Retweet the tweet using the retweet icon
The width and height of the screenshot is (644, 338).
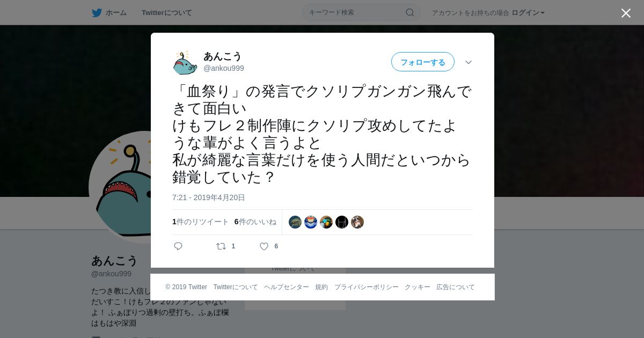[x=221, y=246]
